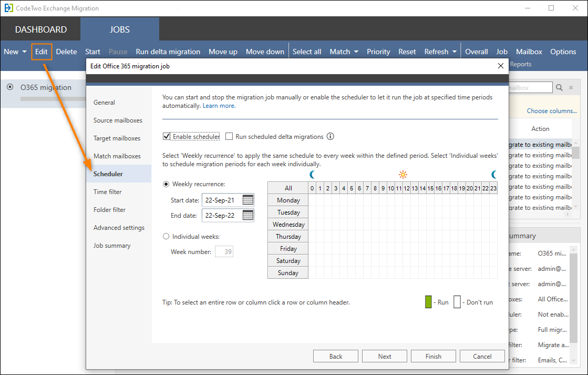Select the O365 migration job radio icon

click(10, 87)
